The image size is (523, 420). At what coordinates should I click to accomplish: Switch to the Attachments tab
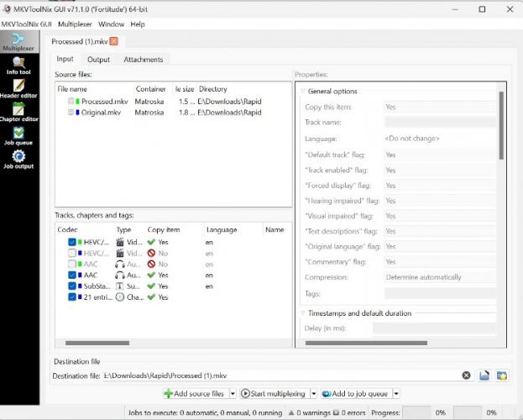pos(144,60)
